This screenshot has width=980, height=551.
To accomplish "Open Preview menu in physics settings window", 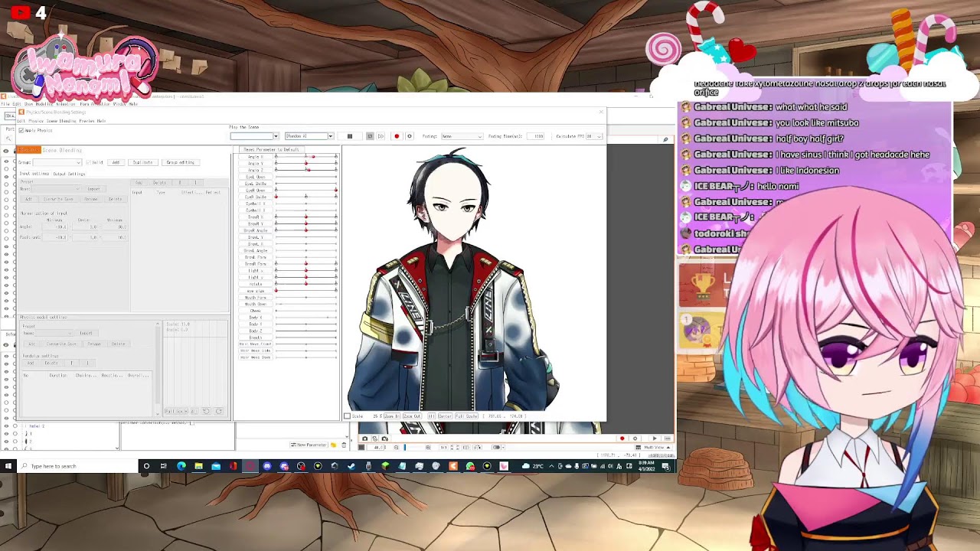I will point(87,121).
